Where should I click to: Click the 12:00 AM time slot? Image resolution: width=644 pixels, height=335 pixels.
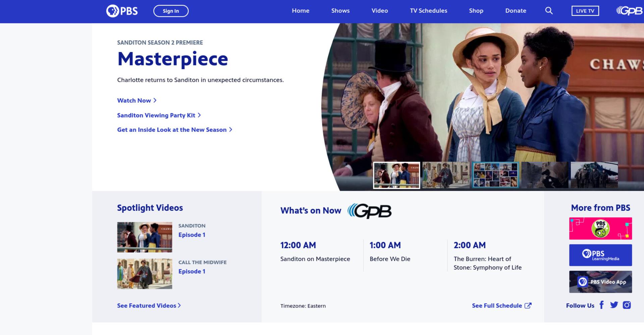click(x=298, y=245)
